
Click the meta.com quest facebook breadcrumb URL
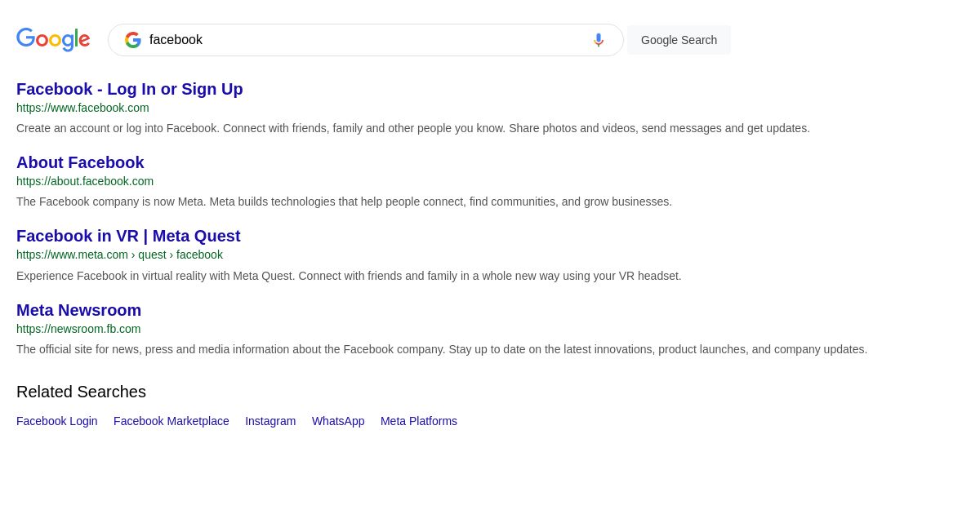(x=119, y=255)
